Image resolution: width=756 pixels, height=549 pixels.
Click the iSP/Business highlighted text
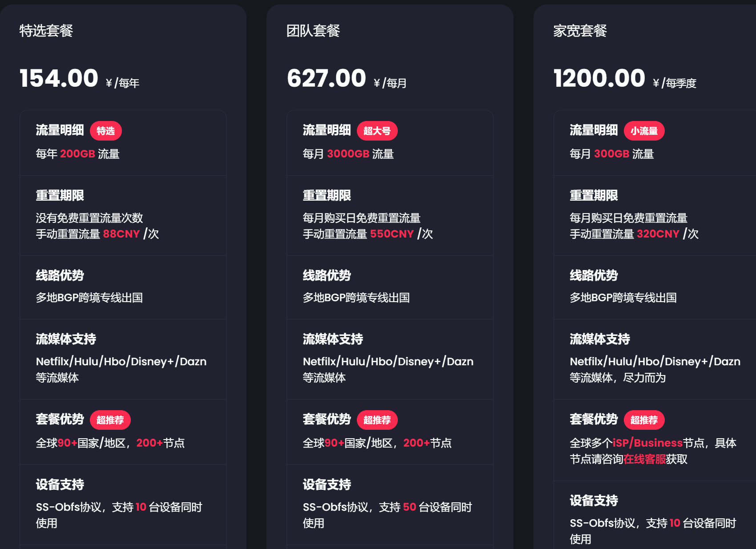tap(647, 443)
